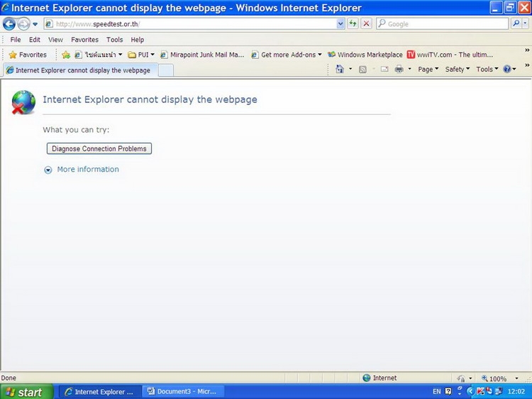This screenshot has width=532, height=399.
Task: Refresh the page with green arrows icon
Action: tap(353, 23)
